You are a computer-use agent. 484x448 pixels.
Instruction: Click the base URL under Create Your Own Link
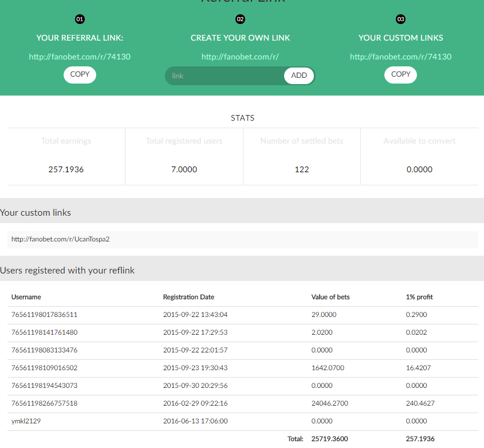[240, 57]
